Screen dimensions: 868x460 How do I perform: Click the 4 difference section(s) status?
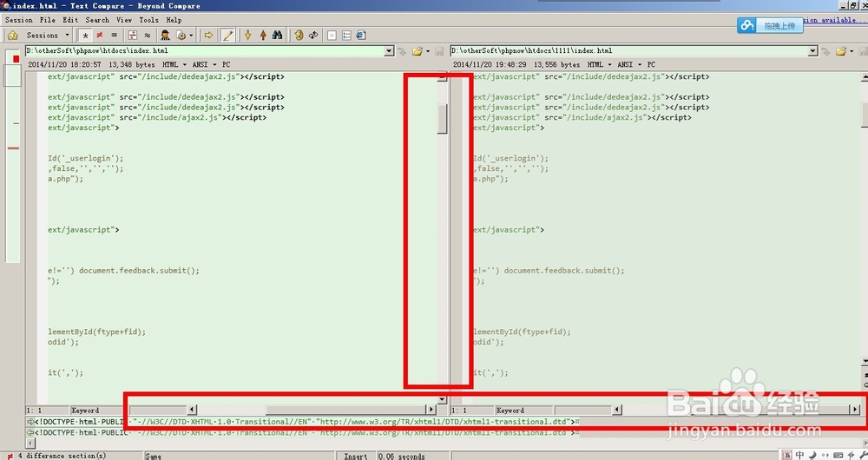pyautogui.click(x=62, y=457)
